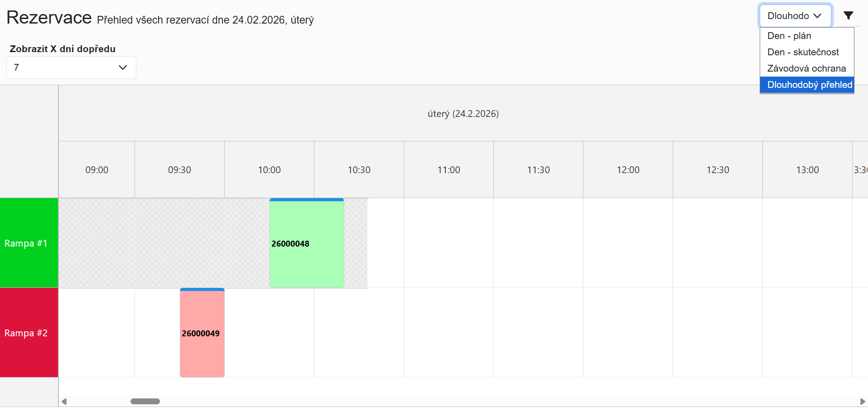Open reservation 26000049 on Rampa #2
Image resolution: width=868 pixels, height=412 pixels.
(x=202, y=333)
